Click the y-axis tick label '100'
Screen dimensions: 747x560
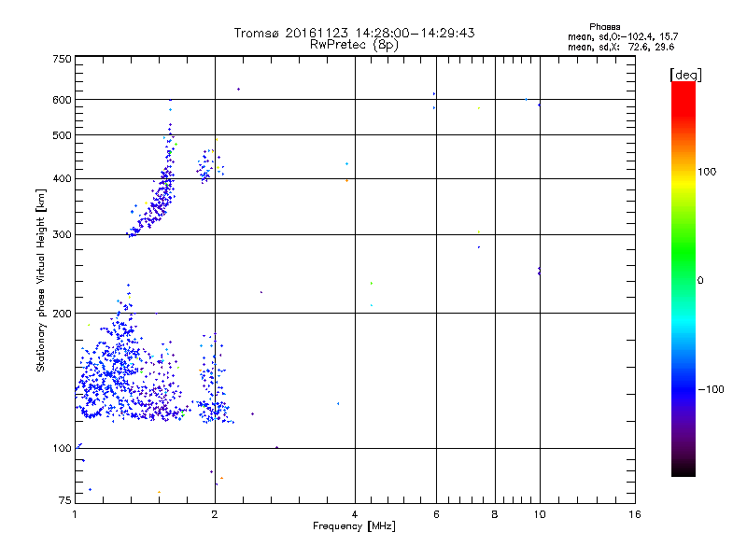coord(62,449)
